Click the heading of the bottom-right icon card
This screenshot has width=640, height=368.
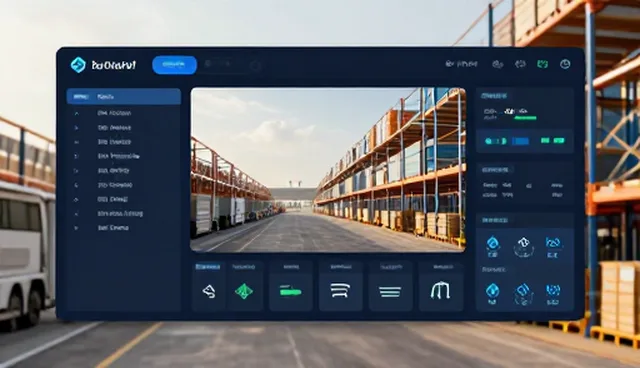pos(495,220)
